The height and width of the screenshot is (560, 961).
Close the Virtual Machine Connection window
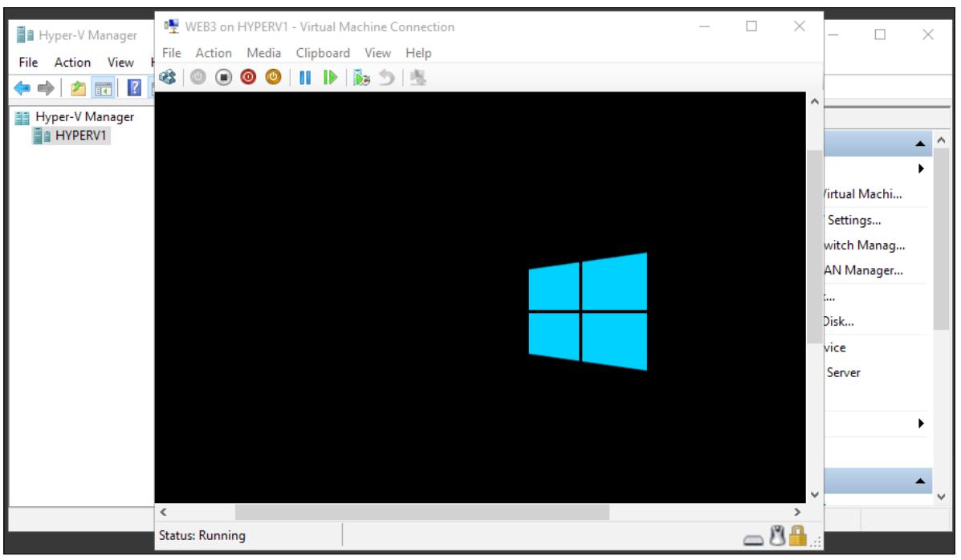pyautogui.click(x=799, y=26)
